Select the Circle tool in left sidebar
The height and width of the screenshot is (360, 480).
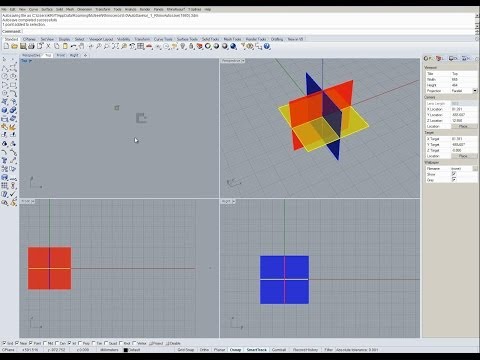click(x=5, y=76)
